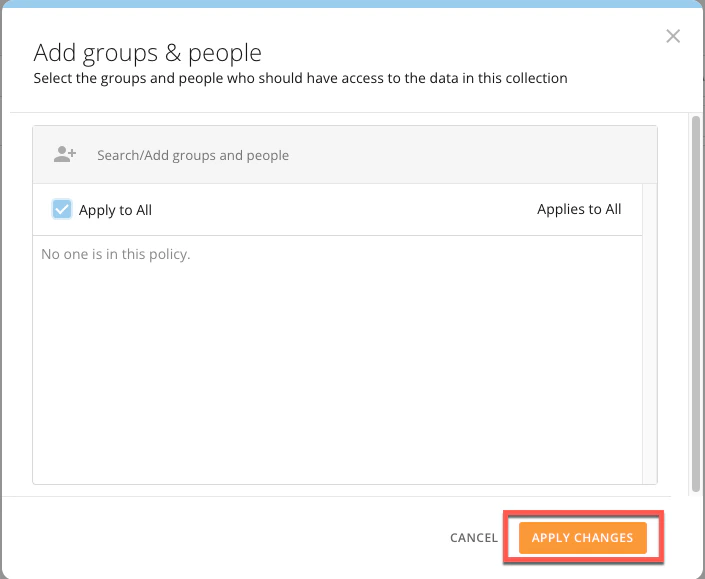Focus the Search/Add groups and people field
The image size is (705, 579).
[345, 155]
